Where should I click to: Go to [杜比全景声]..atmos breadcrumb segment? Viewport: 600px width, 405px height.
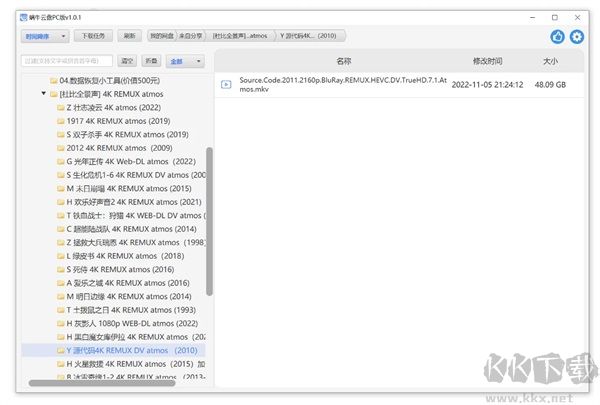[x=240, y=36]
